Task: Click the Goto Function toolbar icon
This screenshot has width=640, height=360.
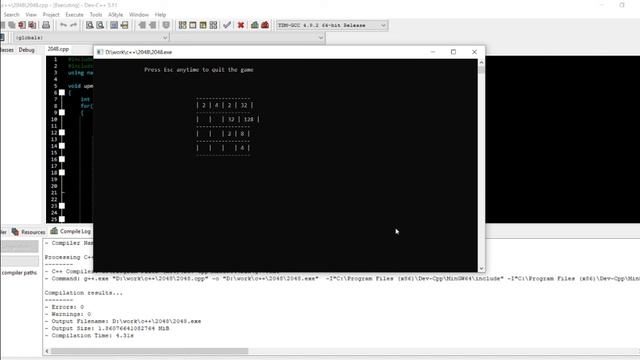Action: coord(114,25)
